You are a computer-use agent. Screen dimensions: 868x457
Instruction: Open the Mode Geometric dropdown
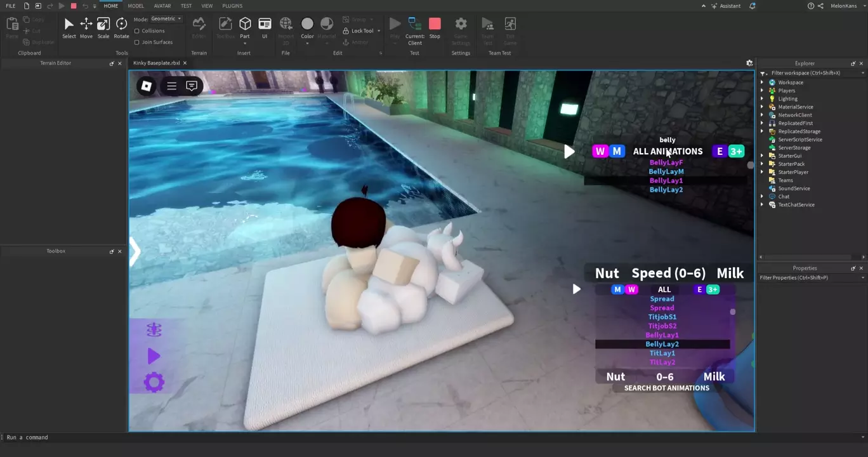tap(166, 19)
